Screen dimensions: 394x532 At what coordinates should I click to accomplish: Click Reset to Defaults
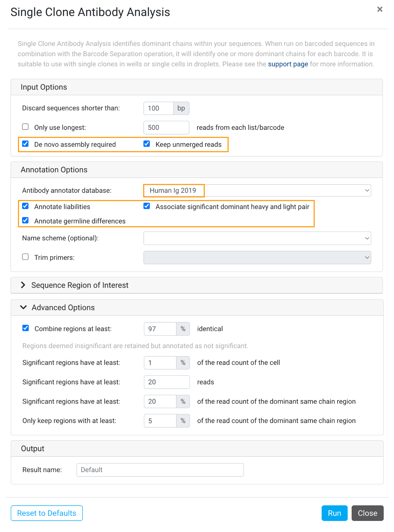[47, 513]
